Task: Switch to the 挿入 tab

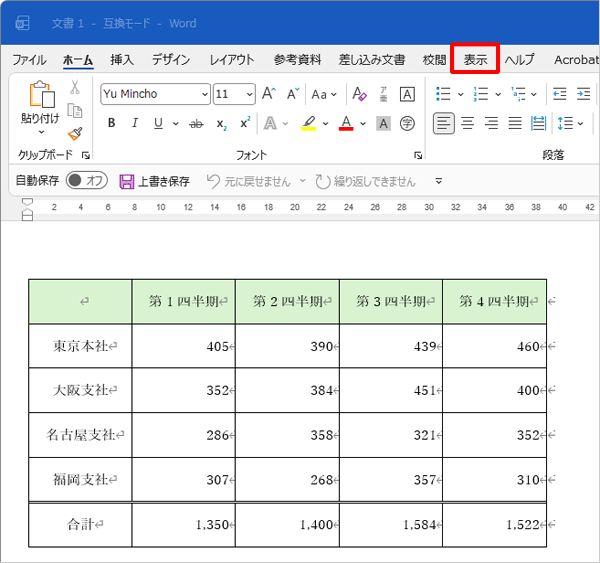Action: click(x=122, y=60)
